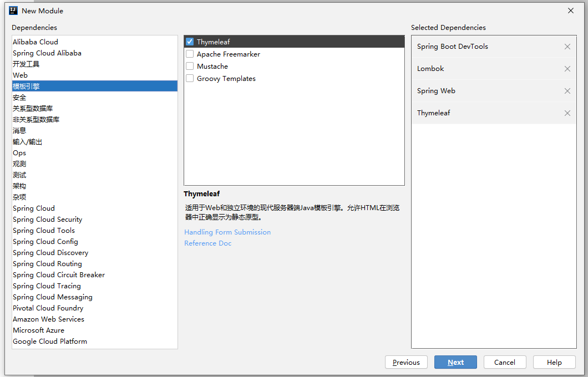Select the plain Spring Cloud category

(95, 208)
